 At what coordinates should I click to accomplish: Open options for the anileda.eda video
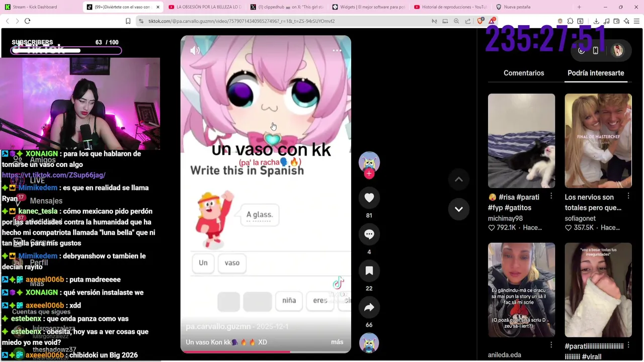pos(551,345)
